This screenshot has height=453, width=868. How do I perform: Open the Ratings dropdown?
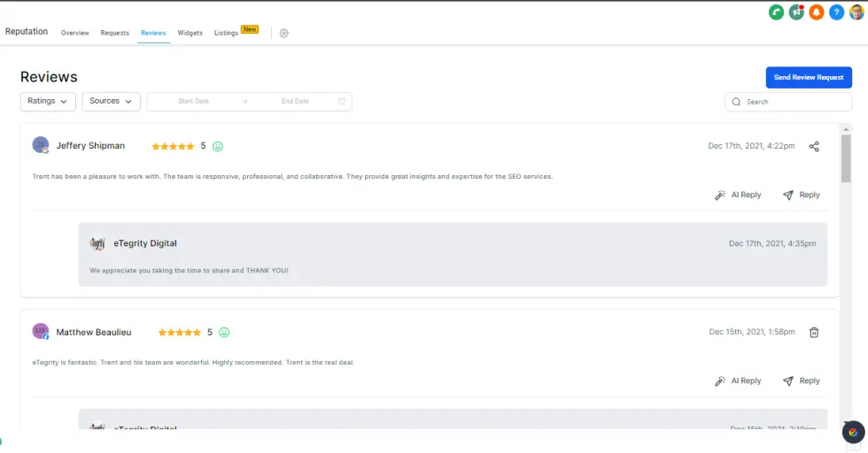pos(48,101)
